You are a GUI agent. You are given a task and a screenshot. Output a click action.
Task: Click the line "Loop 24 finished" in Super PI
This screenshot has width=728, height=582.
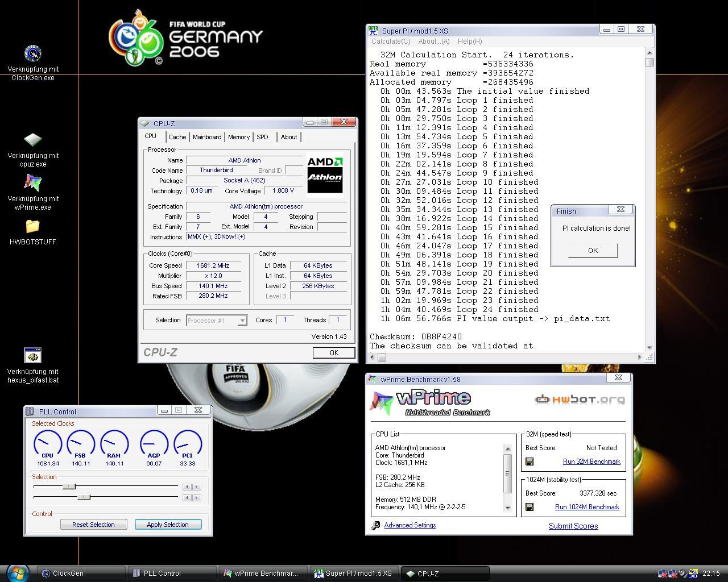(x=460, y=309)
